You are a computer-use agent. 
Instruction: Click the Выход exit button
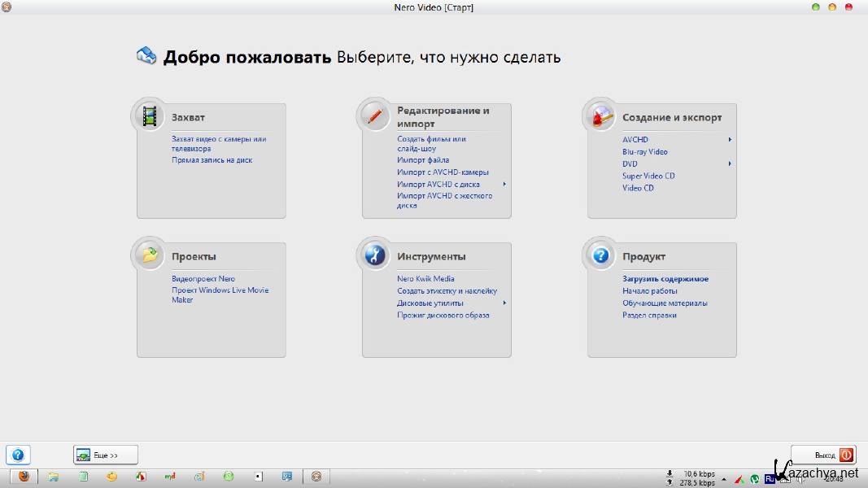[823, 455]
